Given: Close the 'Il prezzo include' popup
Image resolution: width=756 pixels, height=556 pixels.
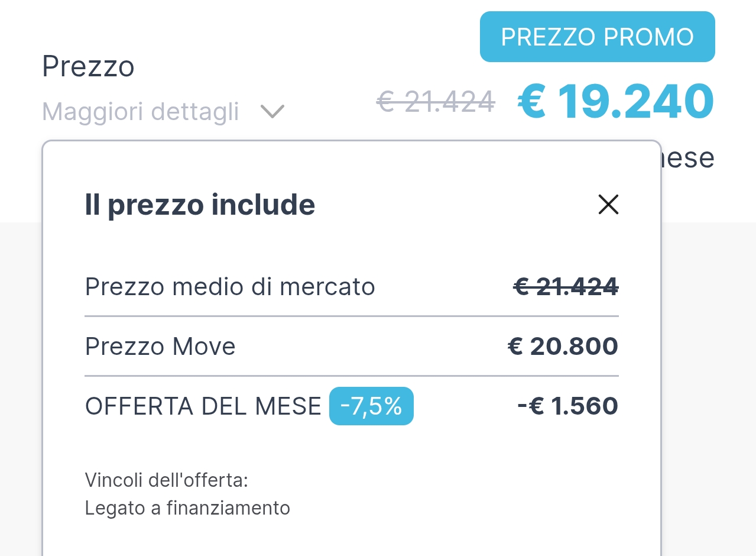Looking at the screenshot, I should (x=608, y=205).
